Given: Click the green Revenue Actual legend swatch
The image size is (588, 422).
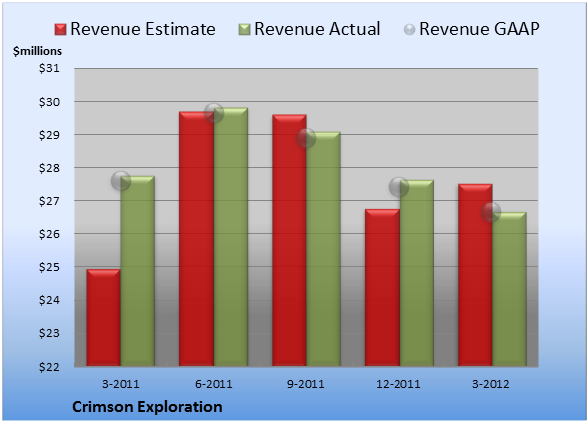Looking at the screenshot, I should click(x=244, y=30).
